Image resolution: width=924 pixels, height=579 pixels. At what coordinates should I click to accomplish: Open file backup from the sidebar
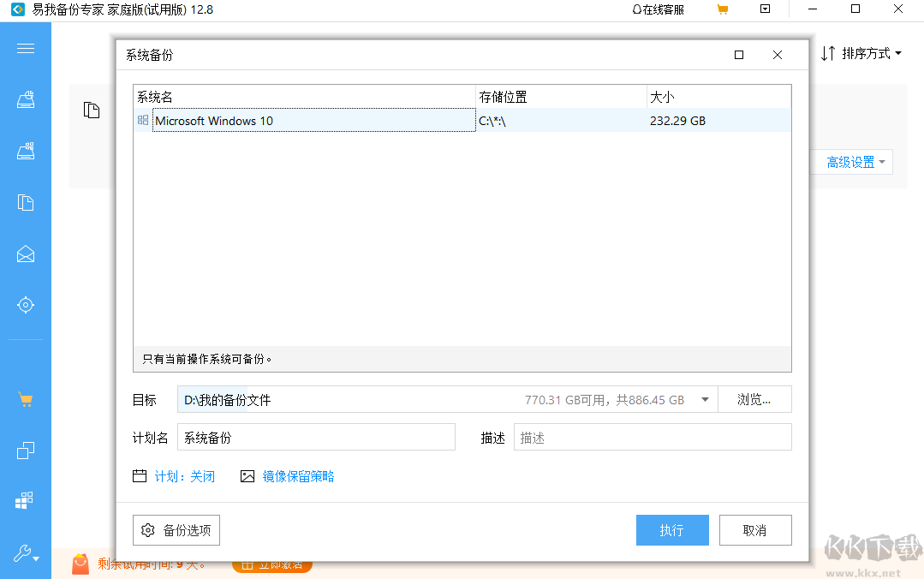(25, 202)
